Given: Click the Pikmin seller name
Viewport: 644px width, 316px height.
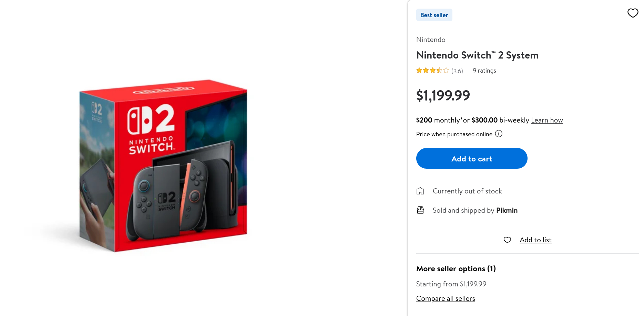Looking at the screenshot, I should coord(507,210).
